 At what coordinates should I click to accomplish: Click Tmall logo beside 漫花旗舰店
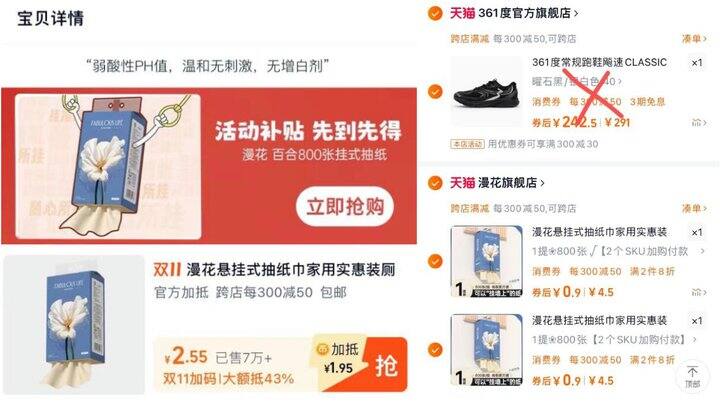point(462,182)
